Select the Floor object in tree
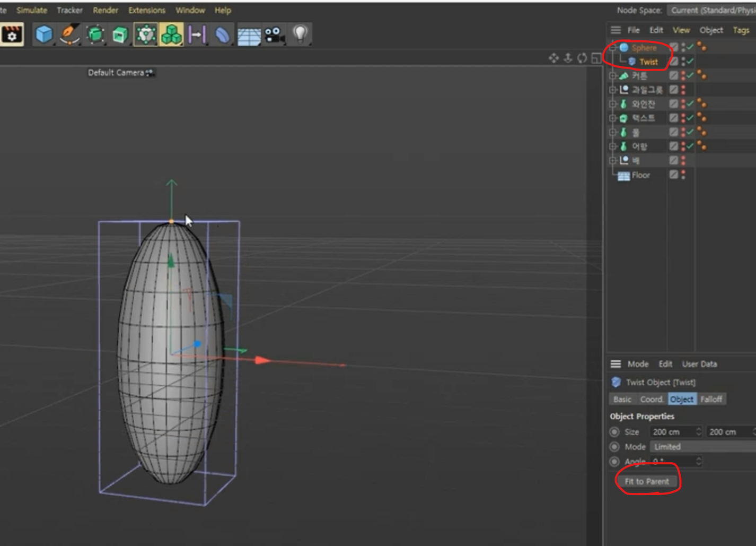756x546 pixels. click(x=640, y=175)
